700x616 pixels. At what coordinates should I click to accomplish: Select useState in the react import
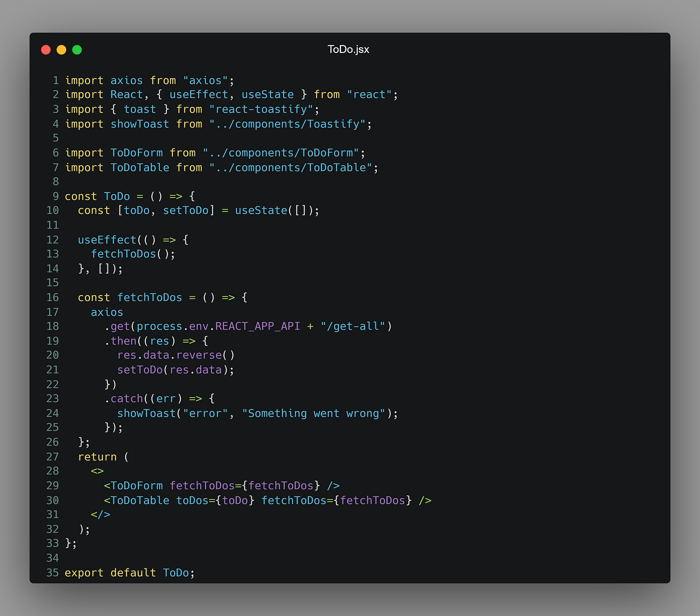click(267, 94)
